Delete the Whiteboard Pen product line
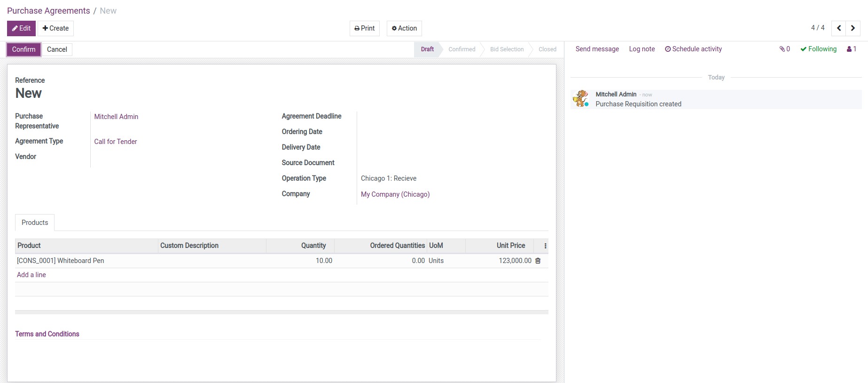The width and height of the screenshot is (868, 383). coord(538,261)
